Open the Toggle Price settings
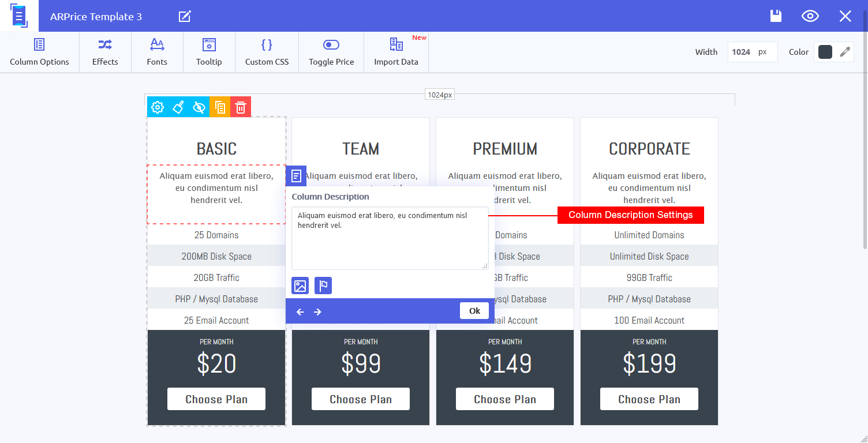Image resolution: width=868 pixels, height=443 pixels. click(x=331, y=52)
